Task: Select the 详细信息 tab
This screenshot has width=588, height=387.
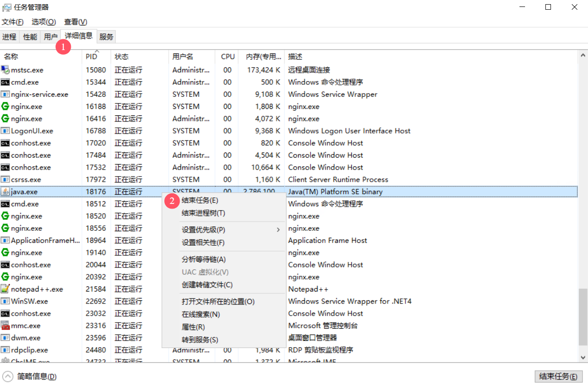Action: [78, 36]
